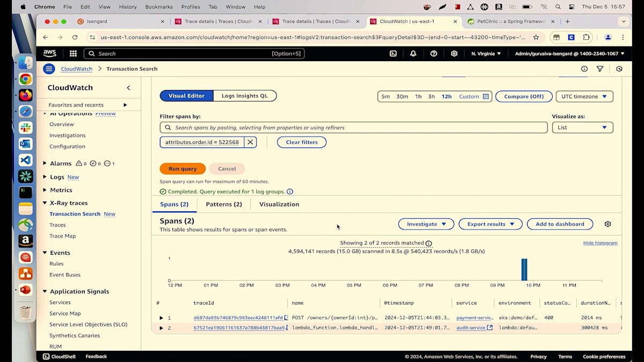This screenshot has height=362, width=644.
Task: Open the AWS settings gear in the top bar
Action: (454, 54)
